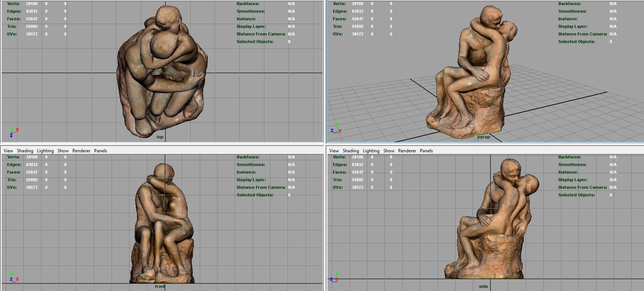Viewport: 644px width, 291px height.
Task: Open Renderer menu in the front viewport
Action: [x=82, y=151]
